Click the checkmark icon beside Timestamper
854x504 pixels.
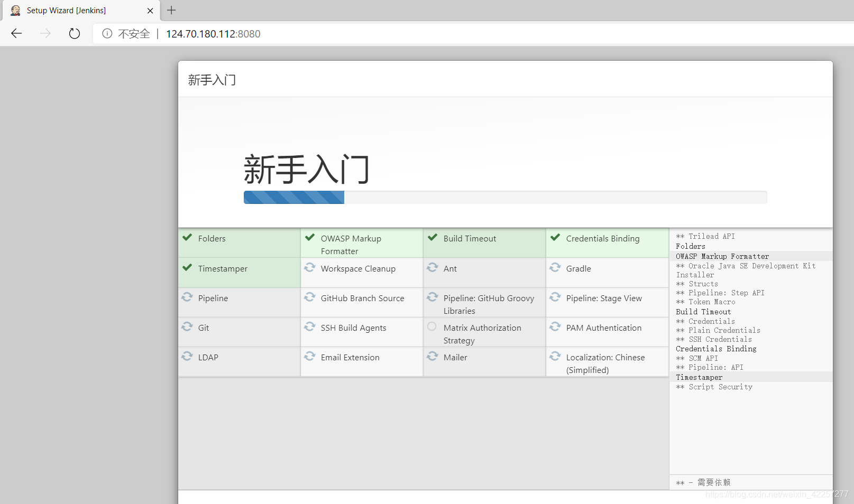click(187, 267)
